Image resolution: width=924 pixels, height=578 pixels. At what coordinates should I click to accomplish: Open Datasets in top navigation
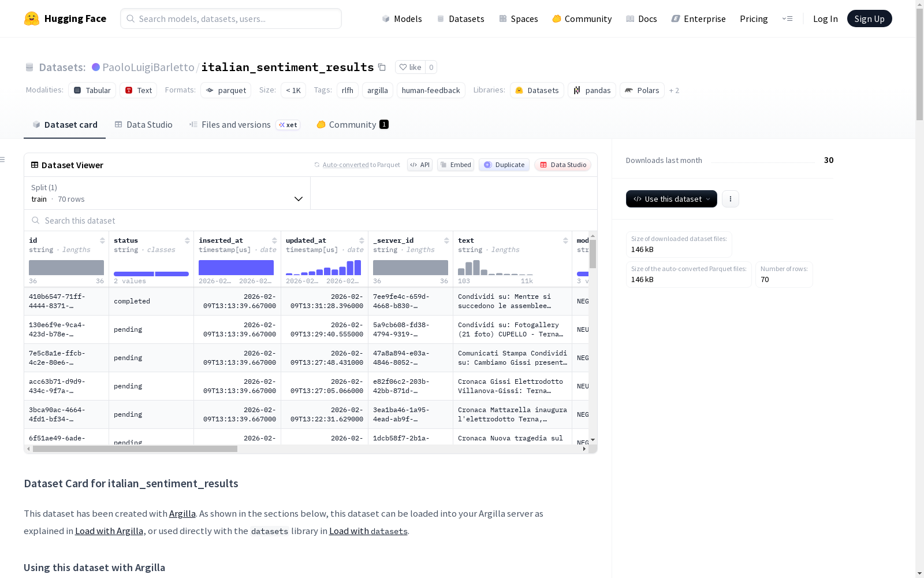(460, 18)
